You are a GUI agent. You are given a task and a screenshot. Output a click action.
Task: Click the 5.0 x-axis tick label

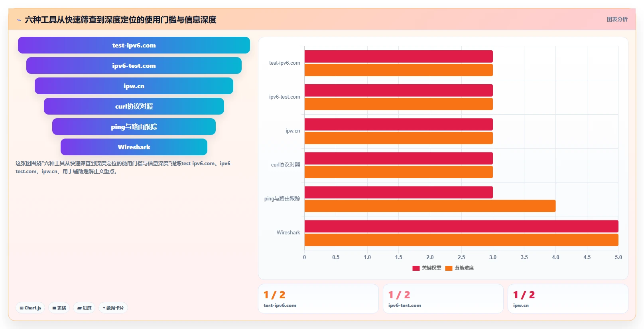618,257
